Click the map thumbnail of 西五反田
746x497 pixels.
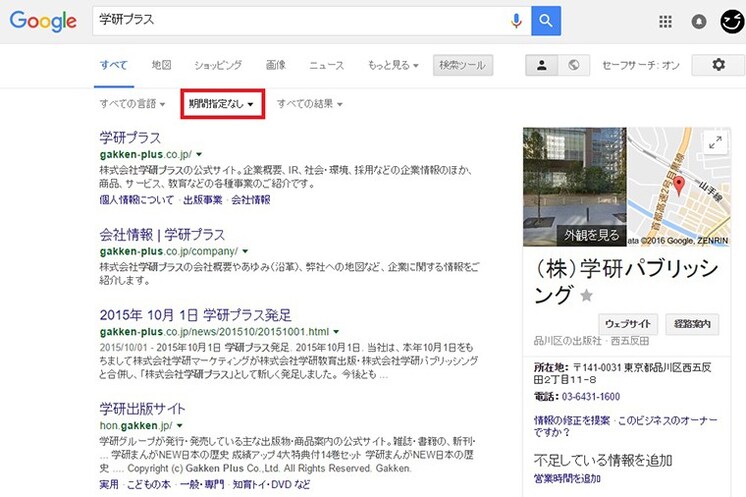(x=678, y=187)
